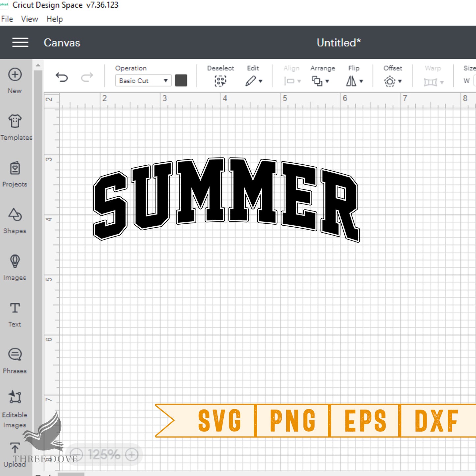The width and height of the screenshot is (476, 476).
Task: Zoom in with plus button
Action: 132,455
